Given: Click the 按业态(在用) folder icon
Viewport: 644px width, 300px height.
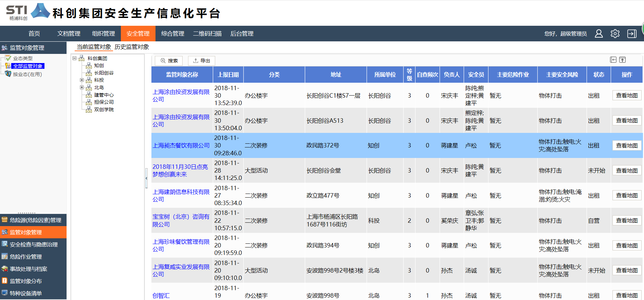Looking at the screenshot, I should (x=8, y=74).
